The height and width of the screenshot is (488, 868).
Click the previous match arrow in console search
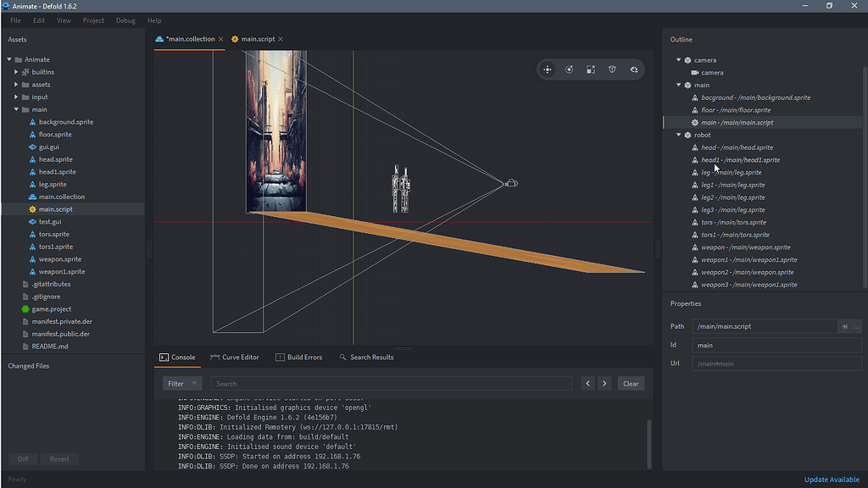[x=587, y=383]
